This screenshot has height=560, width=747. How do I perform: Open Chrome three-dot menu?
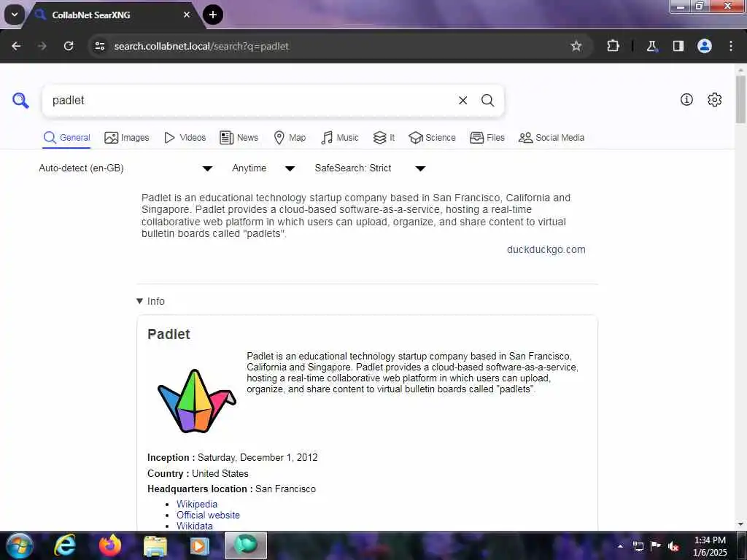pos(731,46)
